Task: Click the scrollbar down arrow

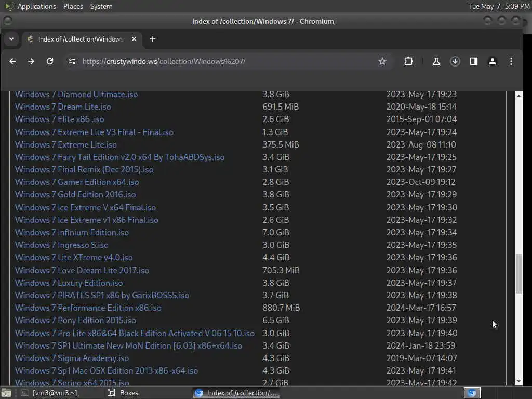Action: (x=518, y=381)
